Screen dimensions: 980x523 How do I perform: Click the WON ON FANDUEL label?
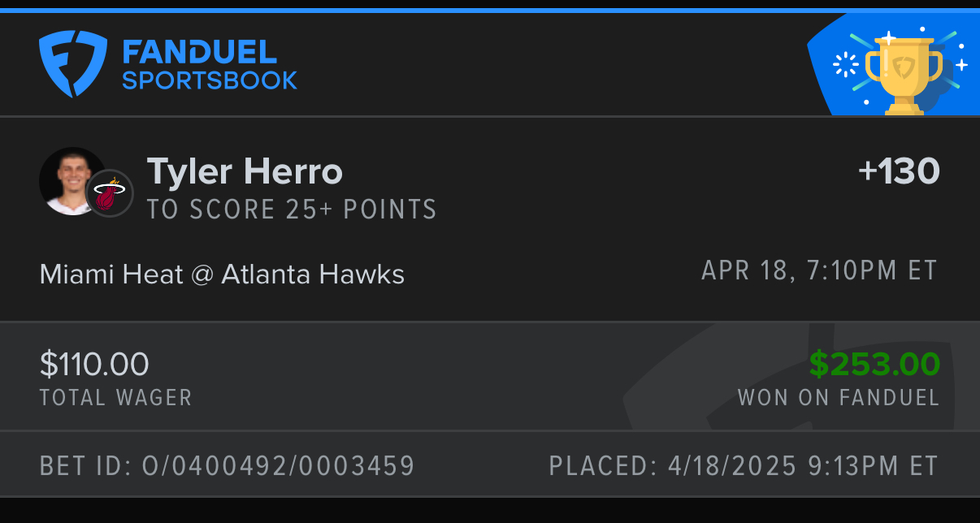coord(838,398)
